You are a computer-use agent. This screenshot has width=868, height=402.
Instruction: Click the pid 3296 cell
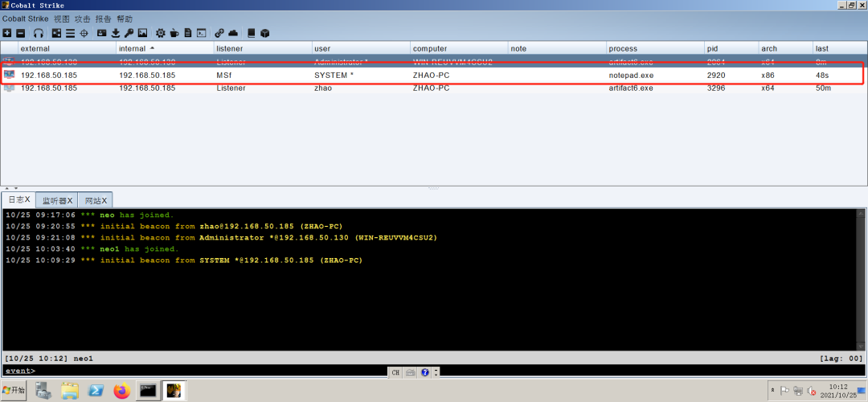pos(731,88)
